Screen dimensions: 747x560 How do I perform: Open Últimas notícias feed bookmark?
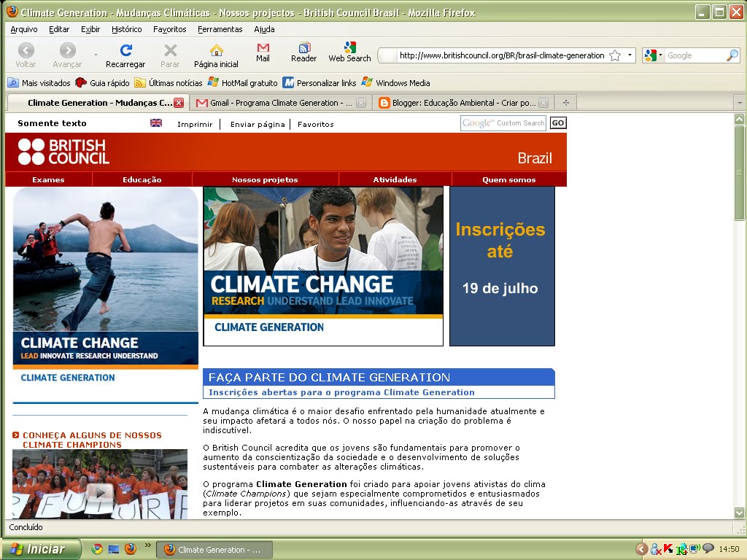[169, 83]
